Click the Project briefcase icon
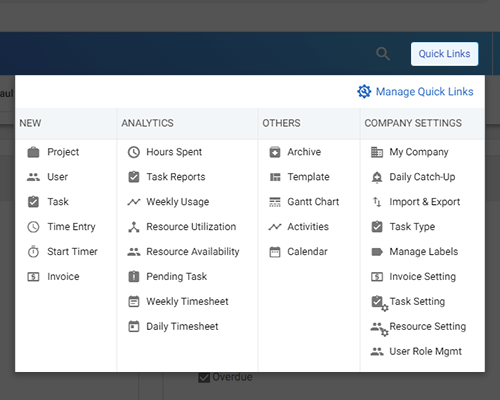Screen dimensions: 500x400 (x=33, y=152)
